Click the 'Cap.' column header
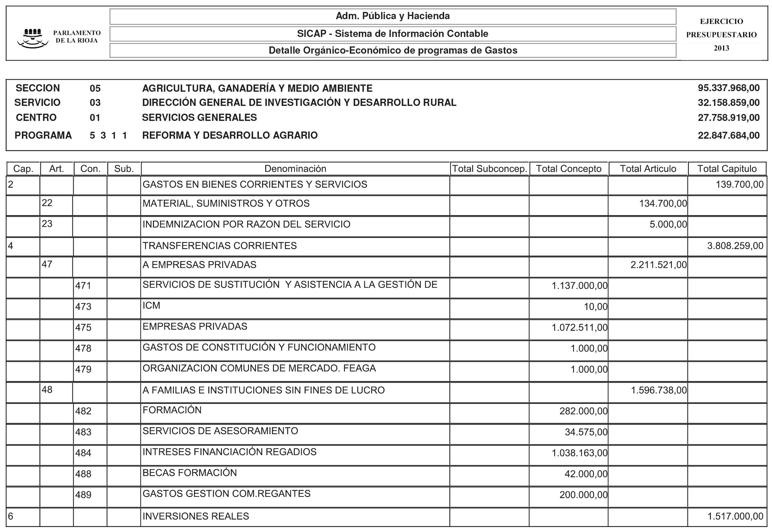 click(x=23, y=169)
